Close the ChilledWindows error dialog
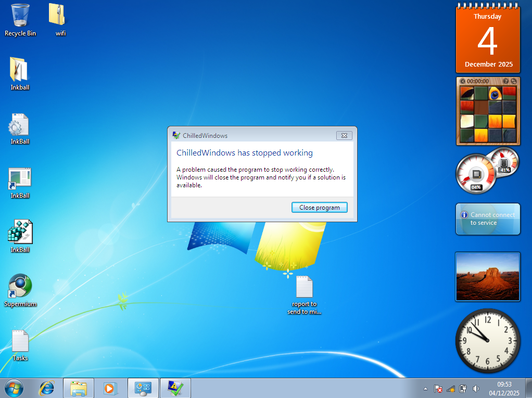Screen dimensions: 532x398 (x=344, y=136)
